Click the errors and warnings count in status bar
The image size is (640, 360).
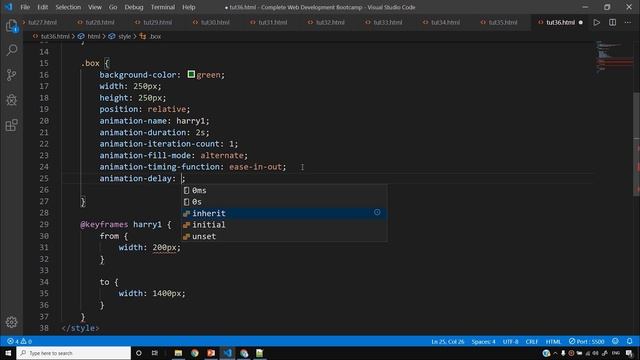19,341
